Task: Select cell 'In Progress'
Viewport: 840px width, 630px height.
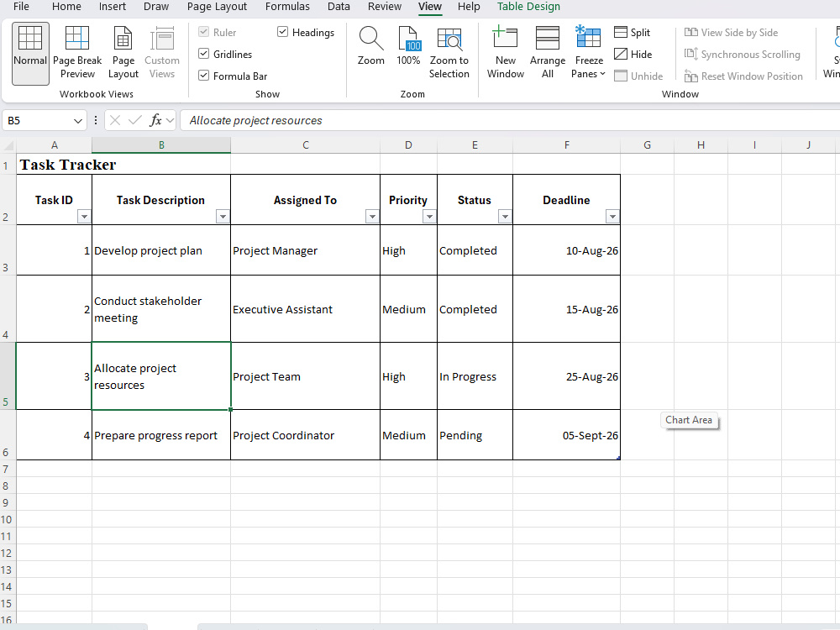Action: point(475,376)
